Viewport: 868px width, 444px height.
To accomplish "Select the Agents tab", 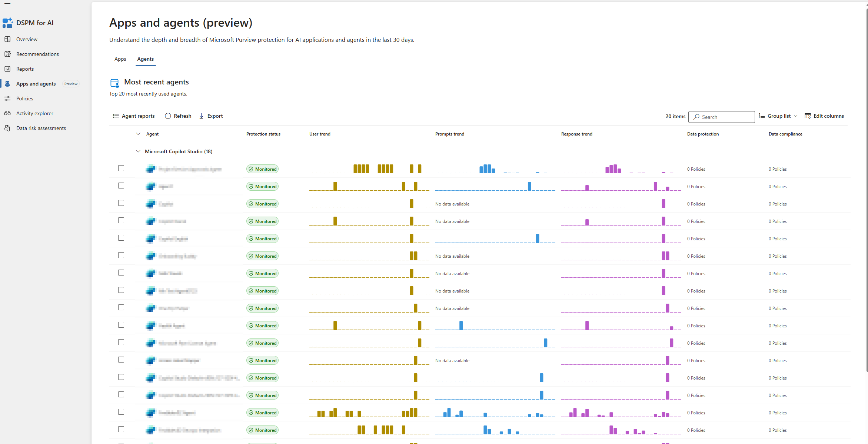I will click(x=145, y=59).
